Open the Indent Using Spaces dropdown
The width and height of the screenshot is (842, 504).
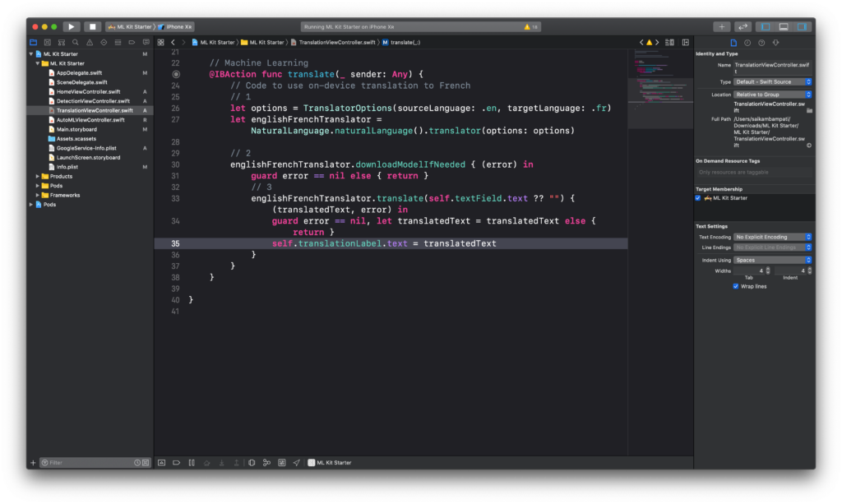(772, 260)
